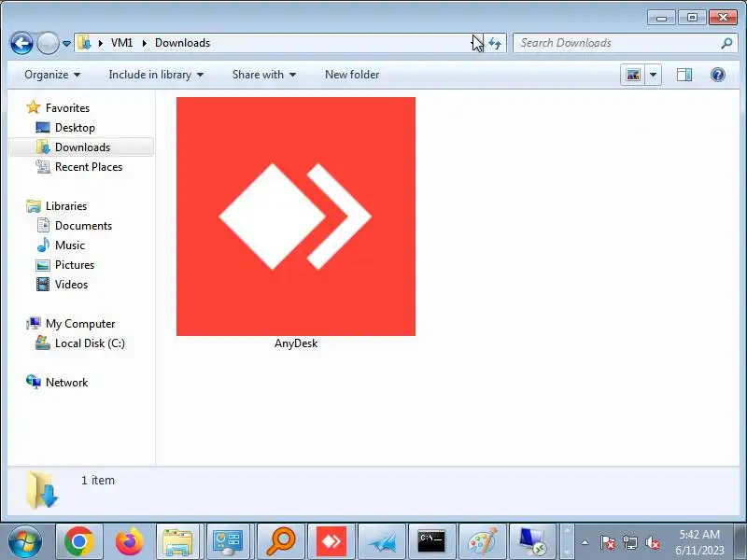Click the network status tray icon
The width and height of the screenshot is (747, 560).
(630, 542)
